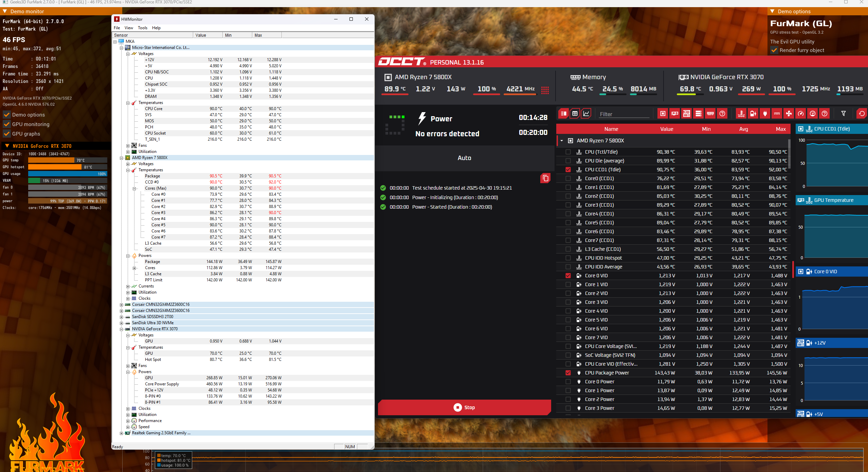Collapse the FurMark Demo monitor panel triangle

click(x=5, y=11)
